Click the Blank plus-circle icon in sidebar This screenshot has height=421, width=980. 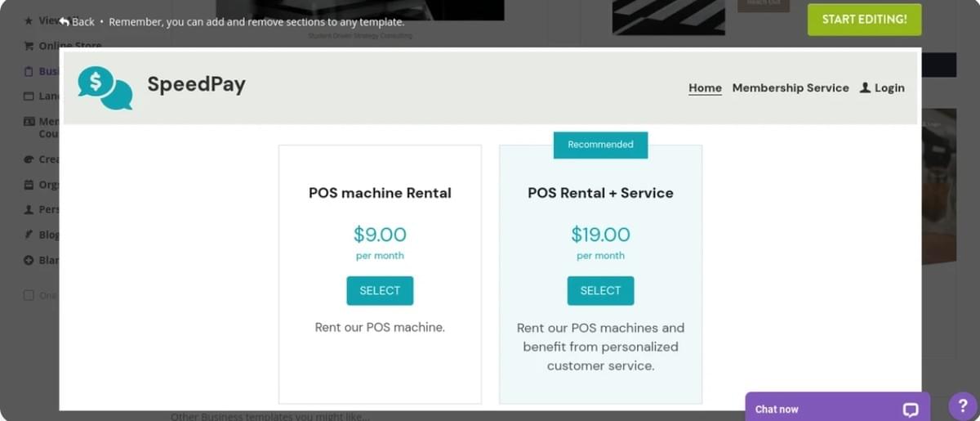29,260
